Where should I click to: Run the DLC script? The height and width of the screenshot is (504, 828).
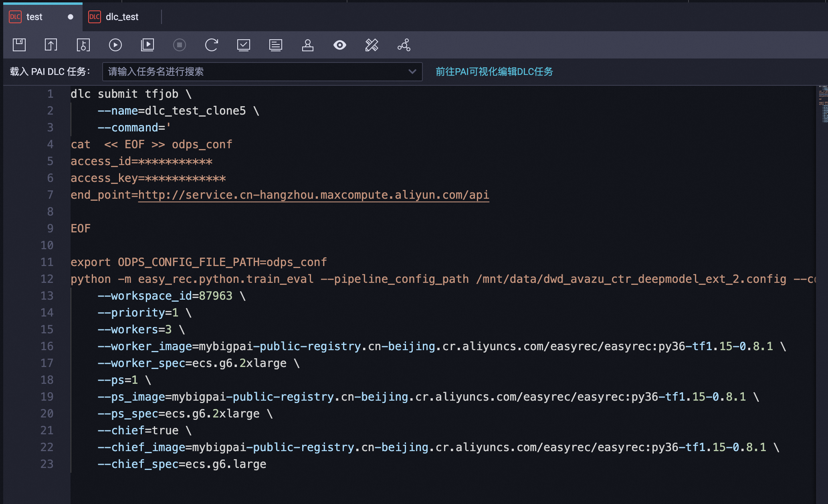[115, 45]
